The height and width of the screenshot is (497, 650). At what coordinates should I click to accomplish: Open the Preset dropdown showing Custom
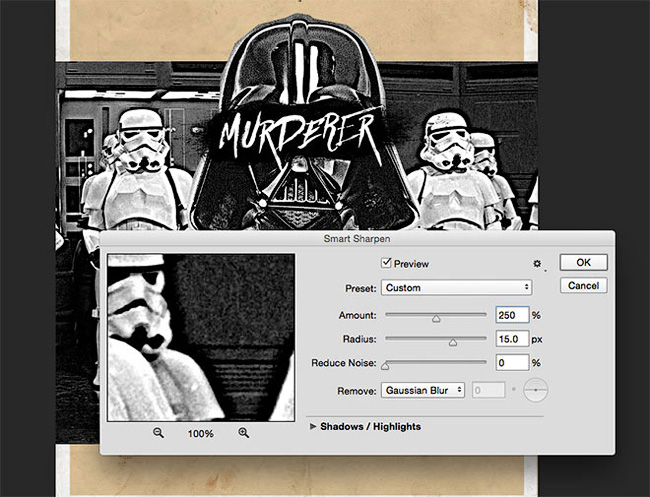click(456, 288)
